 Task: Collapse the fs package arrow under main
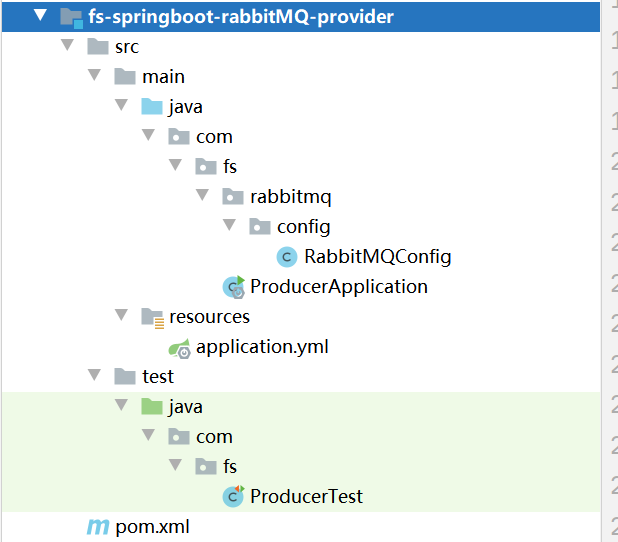[175, 165]
